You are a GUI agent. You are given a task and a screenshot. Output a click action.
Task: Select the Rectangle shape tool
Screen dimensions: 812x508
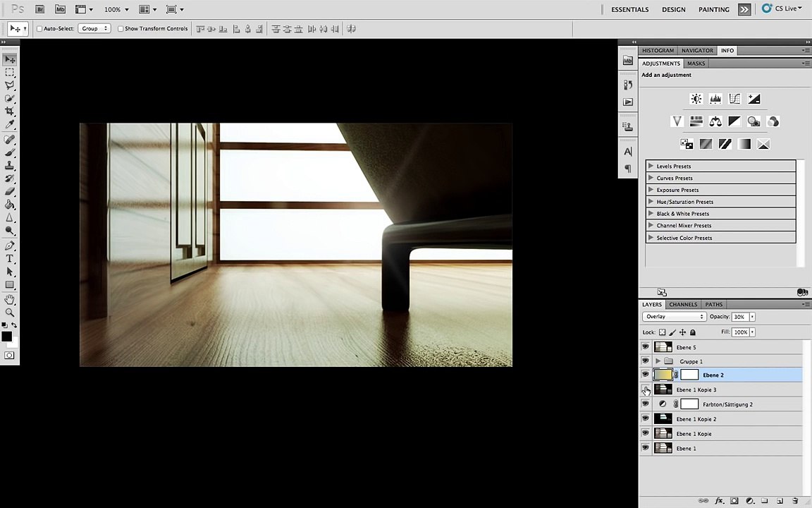10,284
